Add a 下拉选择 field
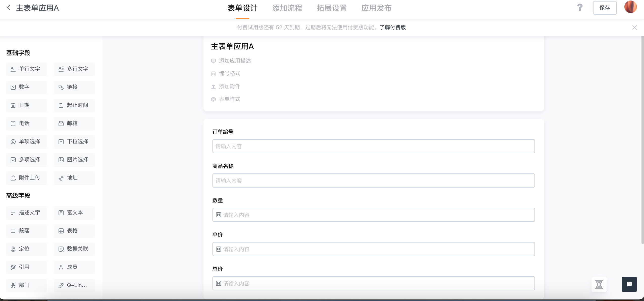 point(74,142)
